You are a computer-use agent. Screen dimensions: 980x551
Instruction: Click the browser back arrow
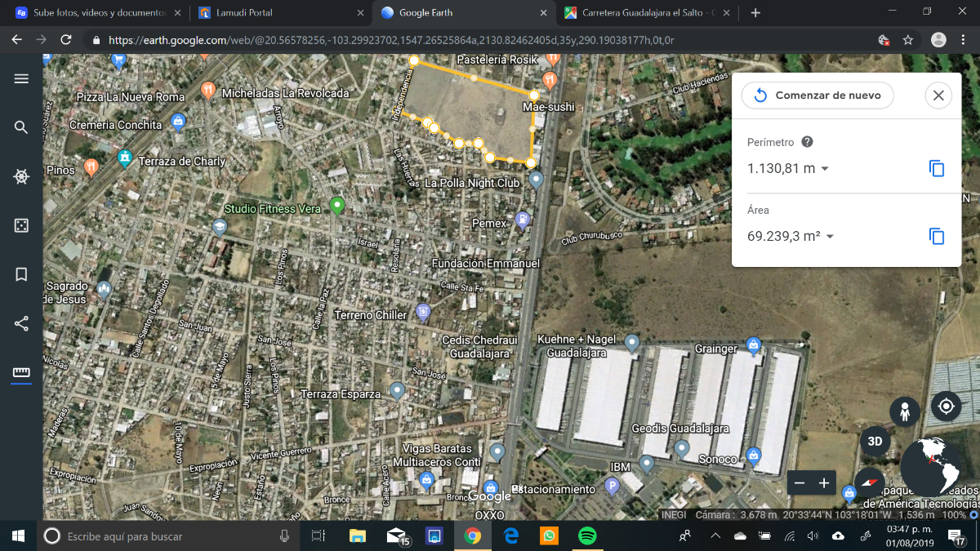click(x=17, y=40)
